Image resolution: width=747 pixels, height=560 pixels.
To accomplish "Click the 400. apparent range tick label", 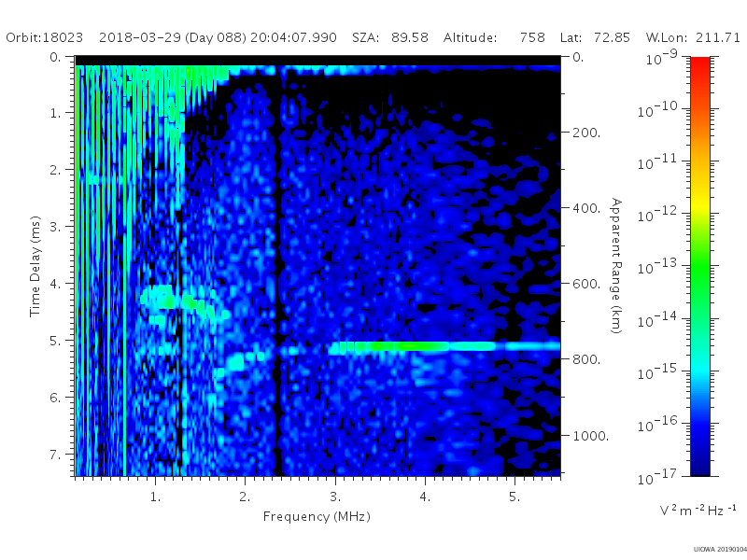I will point(586,208).
